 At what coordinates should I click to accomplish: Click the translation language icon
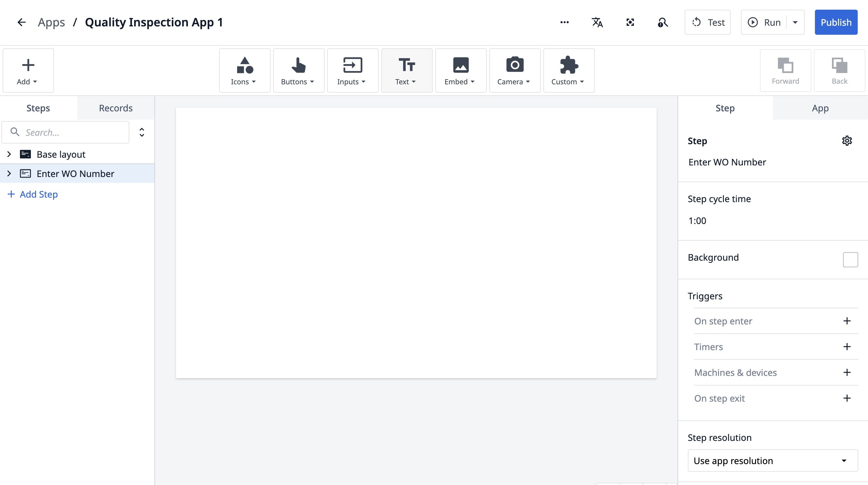tap(597, 22)
